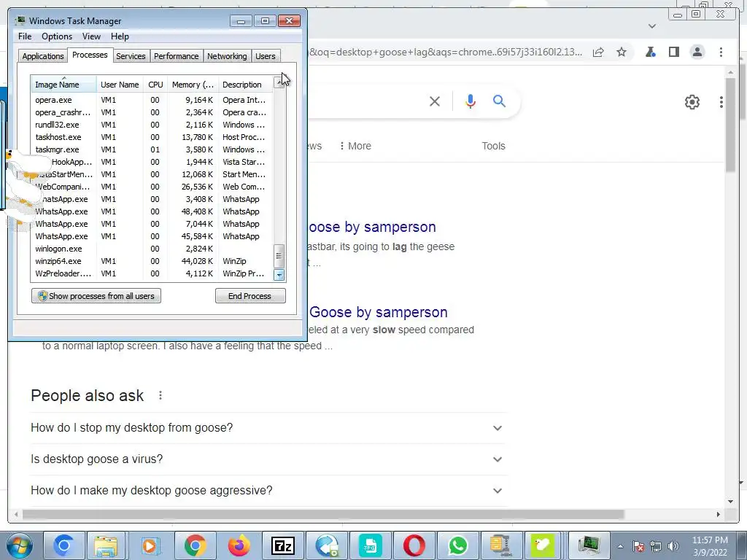Viewport: 747px width, 560px height.
Task: Click the volume speaker tray icon
Action: tap(673, 546)
